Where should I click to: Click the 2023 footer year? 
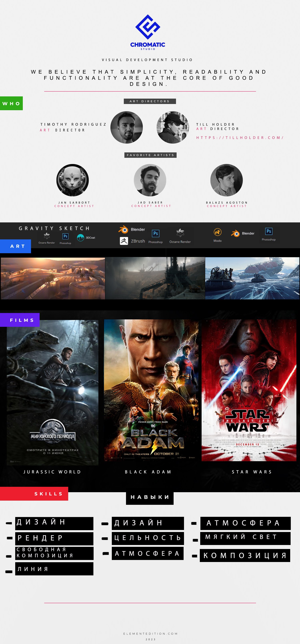150,639
